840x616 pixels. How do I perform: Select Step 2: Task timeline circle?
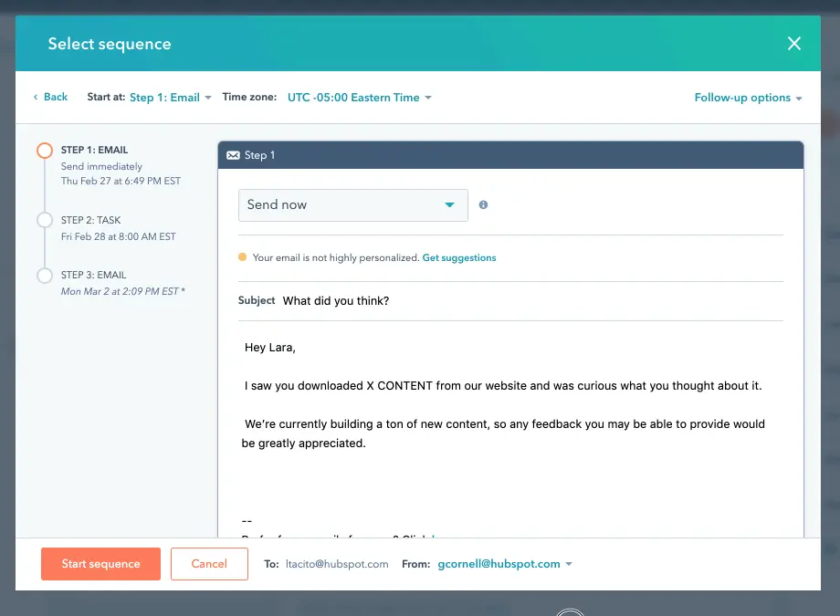click(45, 220)
